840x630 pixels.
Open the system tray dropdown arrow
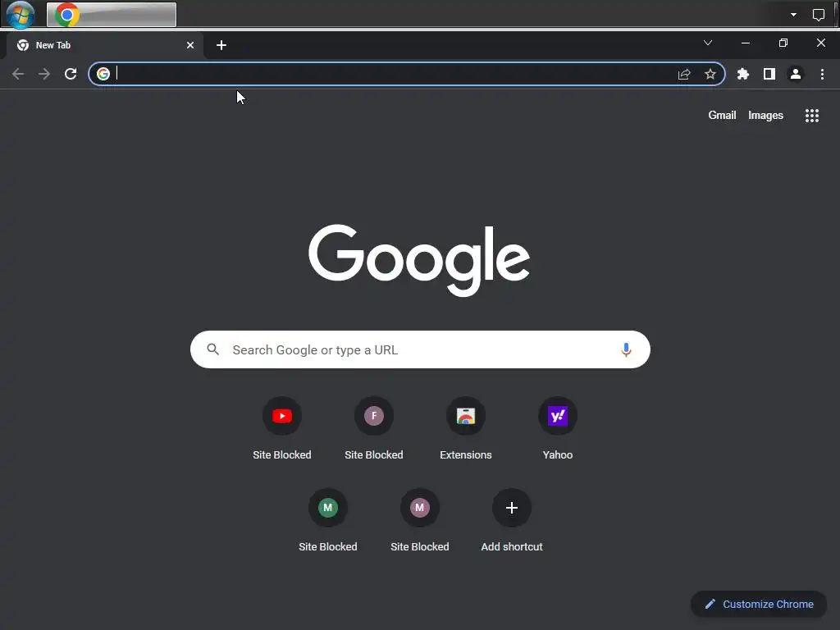click(793, 15)
